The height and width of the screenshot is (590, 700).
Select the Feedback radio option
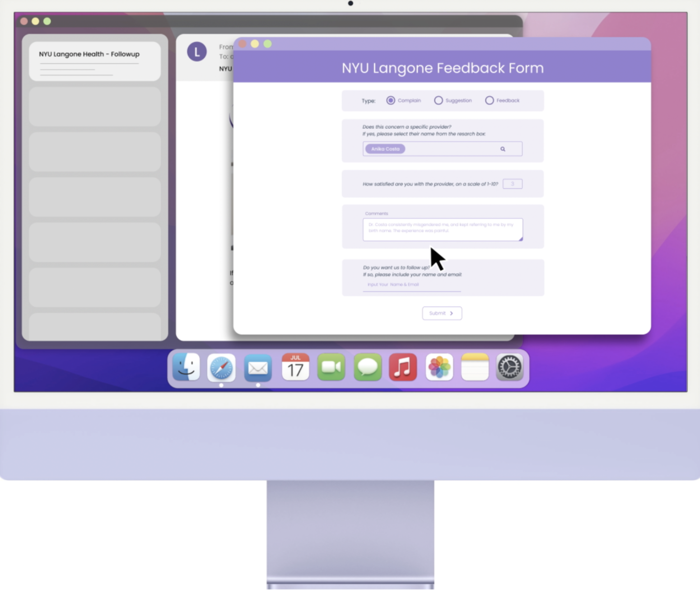pyautogui.click(x=490, y=100)
